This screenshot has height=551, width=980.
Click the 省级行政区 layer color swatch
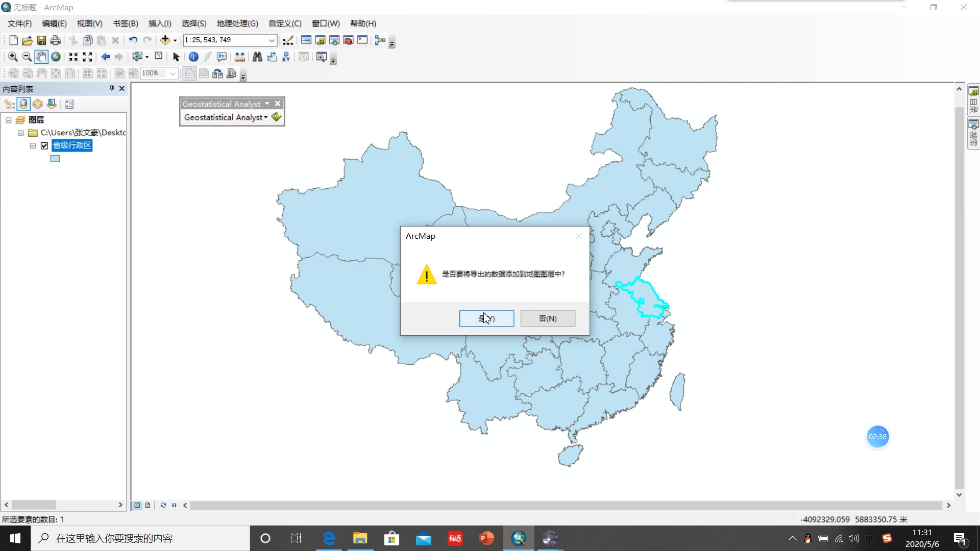click(55, 158)
